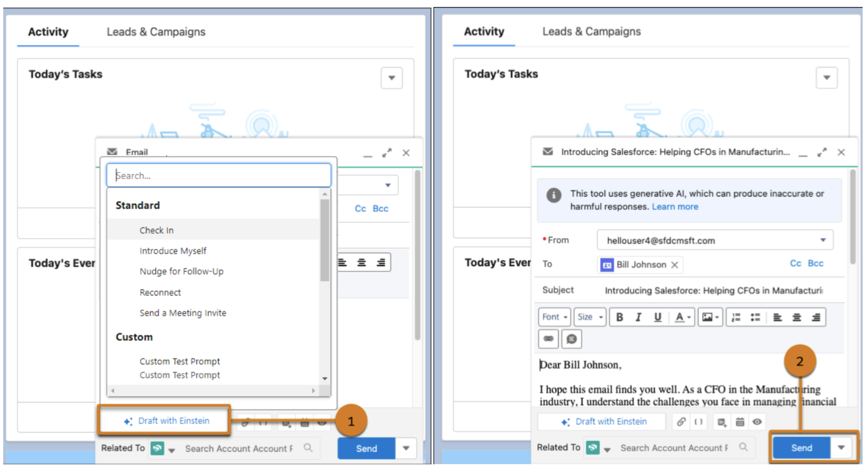Click the magnifier in left Related To search
The image size is (868, 476).
pyautogui.click(x=308, y=448)
